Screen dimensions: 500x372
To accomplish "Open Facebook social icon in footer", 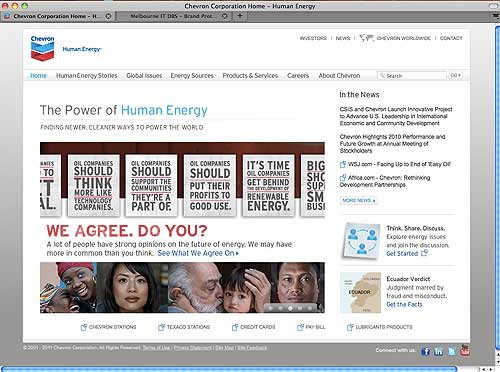I will (425, 351).
